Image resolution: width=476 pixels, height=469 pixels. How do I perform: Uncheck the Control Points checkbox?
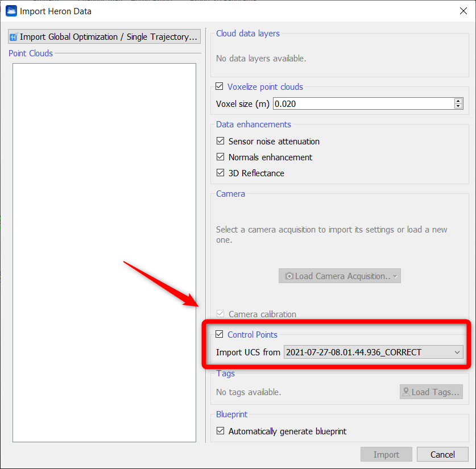220,335
